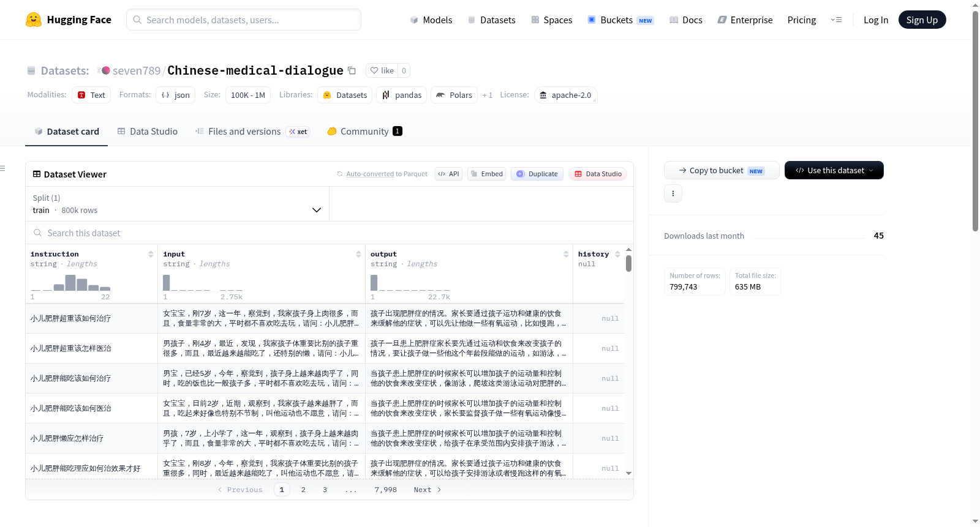Image resolution: width=980 pixels, height=527 pixels.
Task: Select the Polars library tag
Action: coord(454,95)
